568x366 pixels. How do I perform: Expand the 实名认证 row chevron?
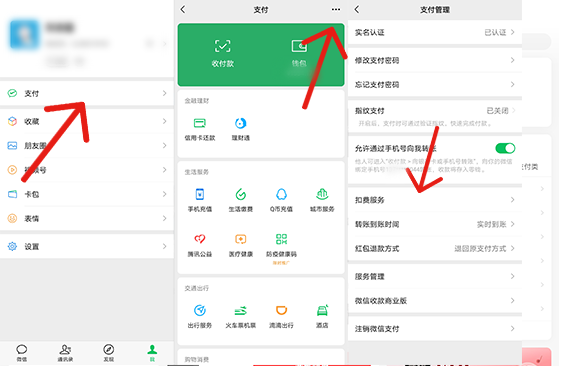coord(513,32)
